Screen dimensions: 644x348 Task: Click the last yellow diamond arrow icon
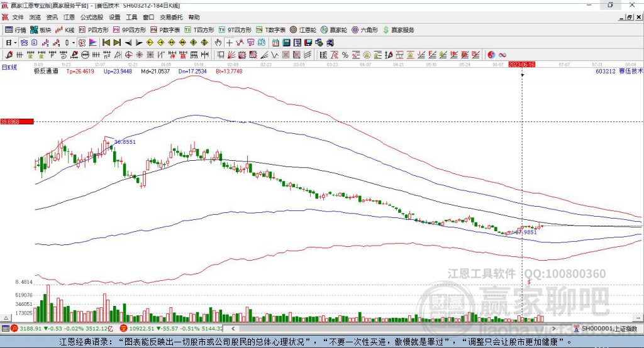(204, 43)
